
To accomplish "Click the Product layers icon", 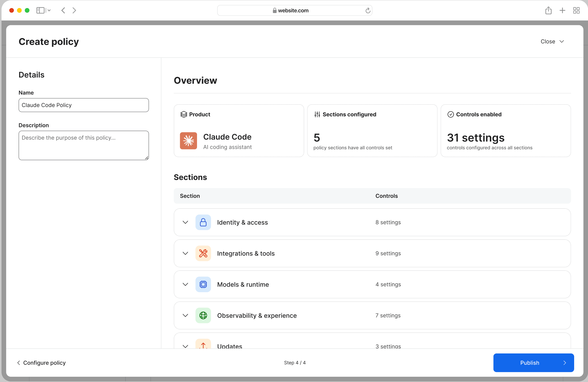I will tap(184, 114).
